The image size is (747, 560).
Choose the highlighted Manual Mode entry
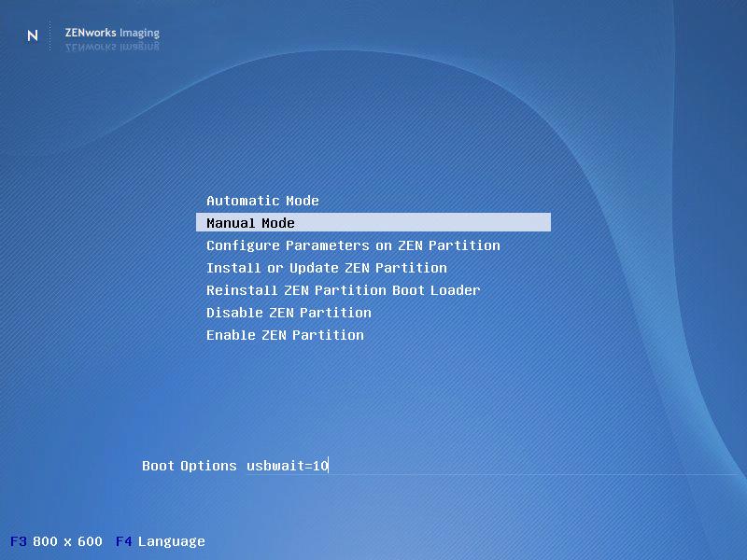coord(373,222)
